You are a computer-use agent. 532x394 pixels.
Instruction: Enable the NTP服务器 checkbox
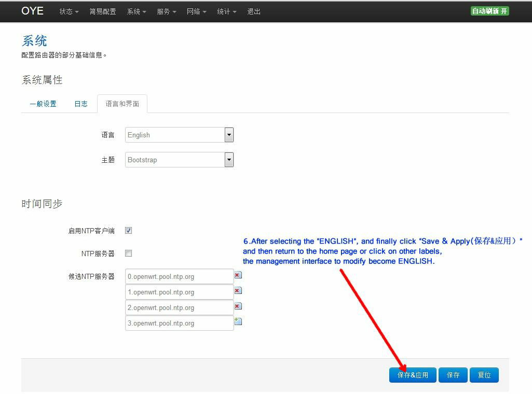128,254
